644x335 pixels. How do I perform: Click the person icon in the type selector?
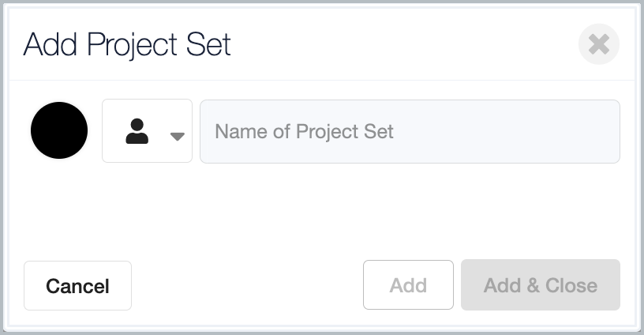(137, 131)
